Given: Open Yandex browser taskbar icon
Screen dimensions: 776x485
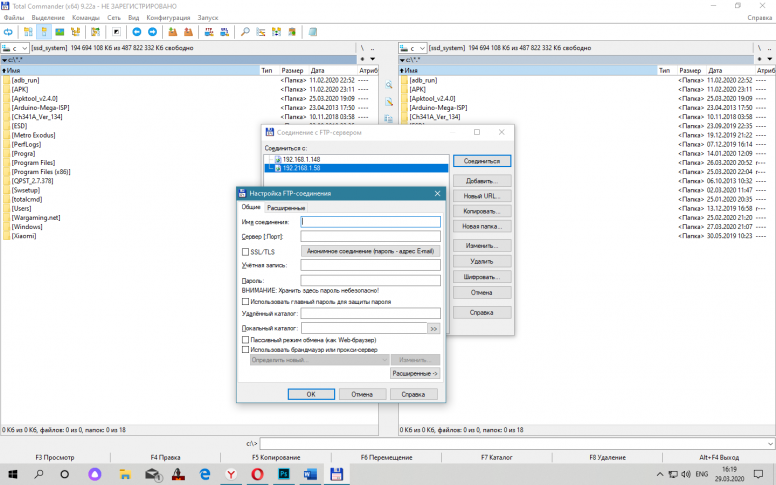Looking at the screenshot, I should tap(231, 474).
